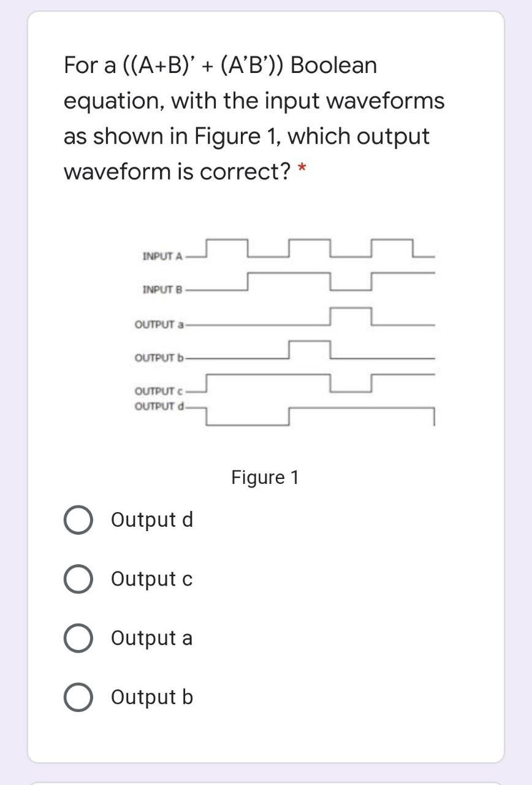Click the Output d answer label
Image resolution: width=532 pixels, height=785 pixels.
151,521
